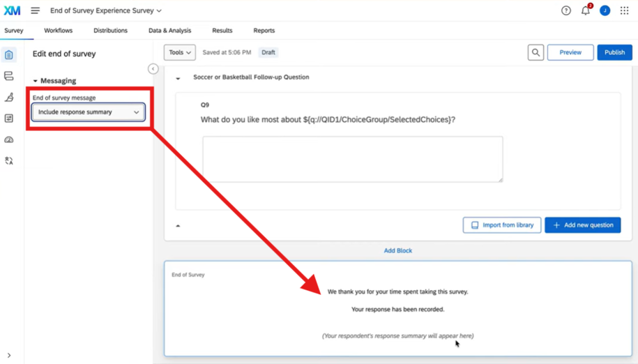Switch to the Survey tab

pos(14,31)
